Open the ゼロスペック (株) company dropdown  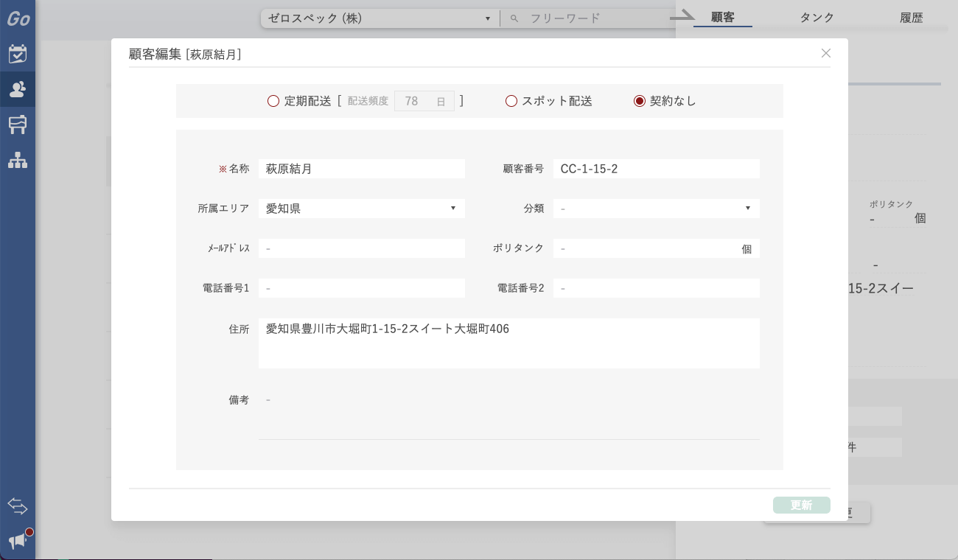coord(380,18)
